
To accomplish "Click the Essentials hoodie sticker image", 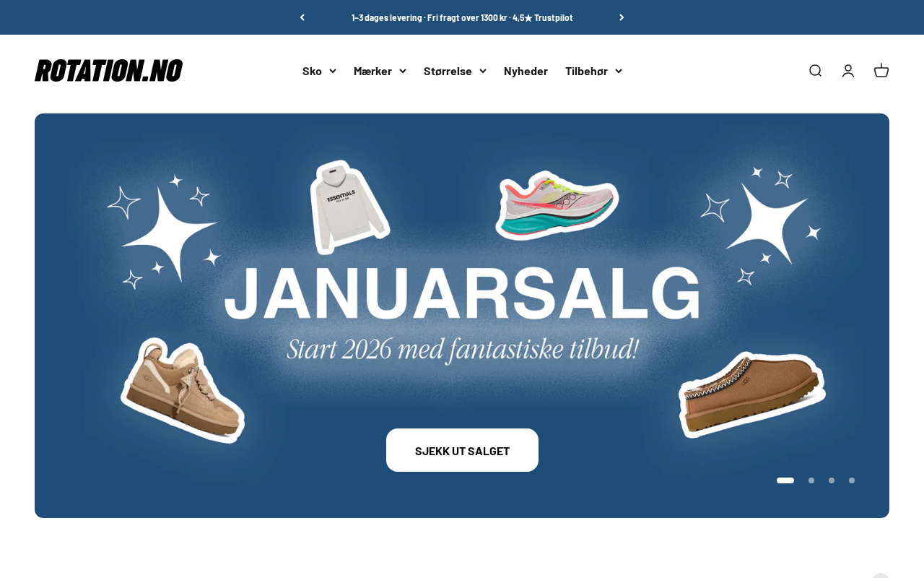I will (349, 207).
